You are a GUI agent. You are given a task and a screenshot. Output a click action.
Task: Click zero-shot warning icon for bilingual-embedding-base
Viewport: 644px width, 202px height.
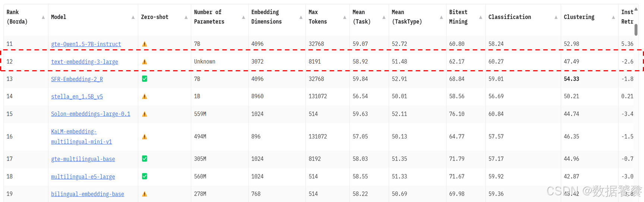[x=145, y=194]
